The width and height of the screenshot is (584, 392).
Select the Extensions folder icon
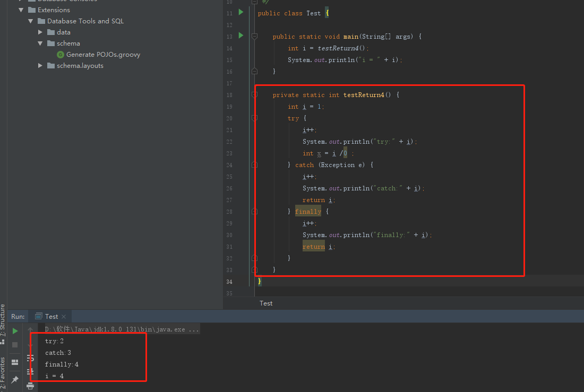coord(32,10)
